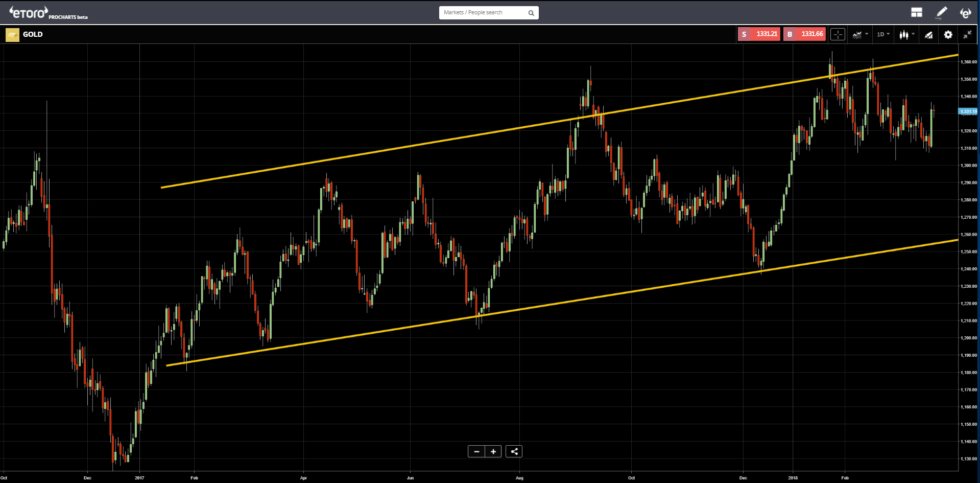Zoom out the chart with minus button
The image size is (980, 483).
[476, 451]
